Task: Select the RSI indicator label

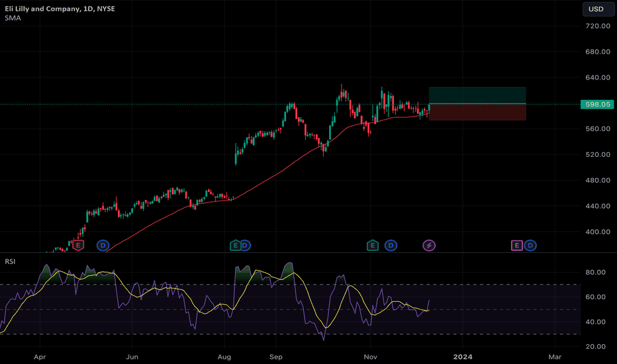Action: 10,261
